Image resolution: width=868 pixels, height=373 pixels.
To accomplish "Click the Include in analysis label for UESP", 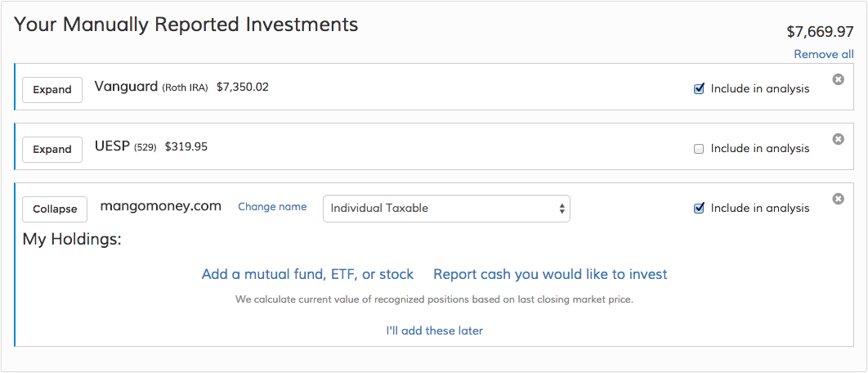I will (x=760, y=149).
